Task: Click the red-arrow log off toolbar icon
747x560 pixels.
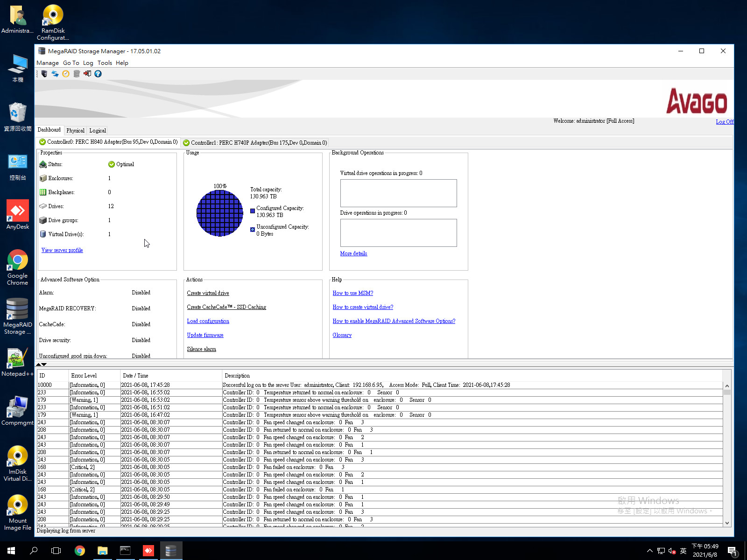Action: [x=87, y=74]
